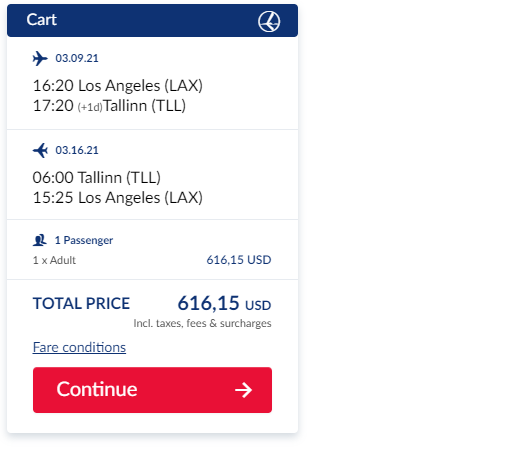This screenshot has width=515, height=471.
Task: Click 15:25 Los Angeles (LAX) arrival line
Action: tap(118, 198)
